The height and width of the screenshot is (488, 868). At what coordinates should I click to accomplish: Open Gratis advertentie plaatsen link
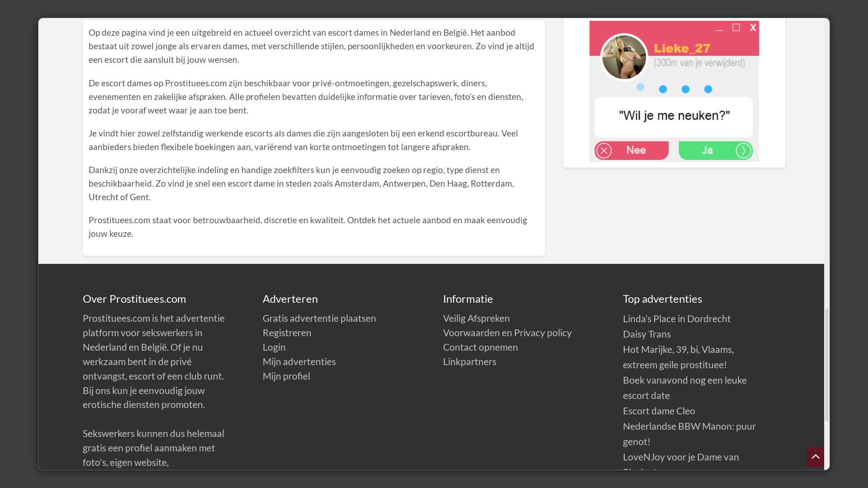[319, 318]
